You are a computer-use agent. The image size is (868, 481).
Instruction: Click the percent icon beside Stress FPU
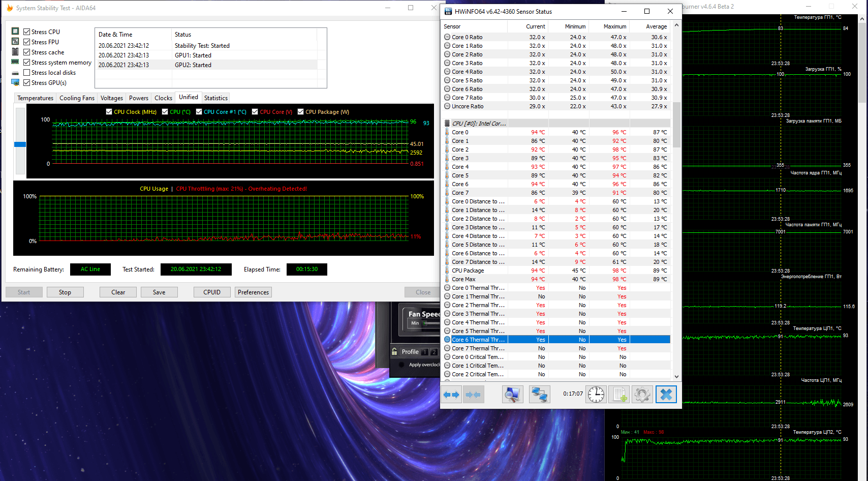click(15, 42)
